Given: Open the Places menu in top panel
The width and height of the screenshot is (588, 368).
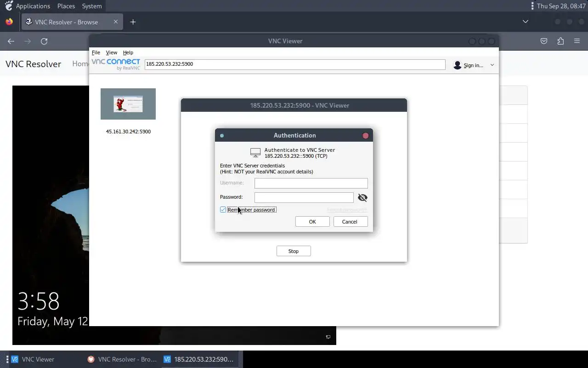Looking at the screenshot, I should [x=66, y=6].
